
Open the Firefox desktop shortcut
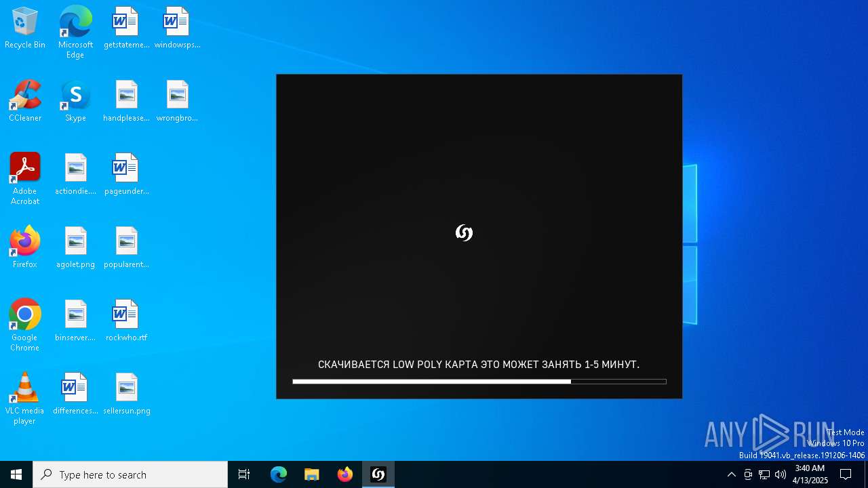[25, 247]
